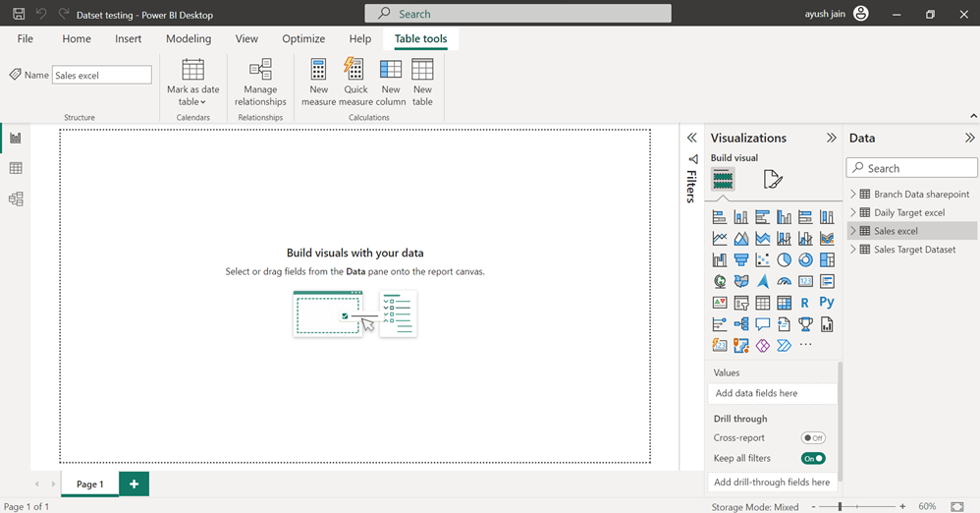Collapse the Data pane
Screen dimensions: 980x513
tap(969, 138)
